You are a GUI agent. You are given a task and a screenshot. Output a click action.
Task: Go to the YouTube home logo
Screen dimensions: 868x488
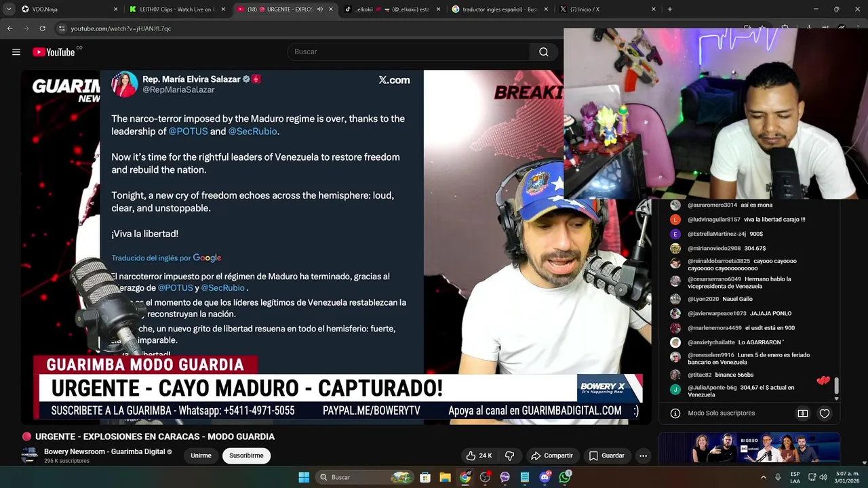[54, 52]
